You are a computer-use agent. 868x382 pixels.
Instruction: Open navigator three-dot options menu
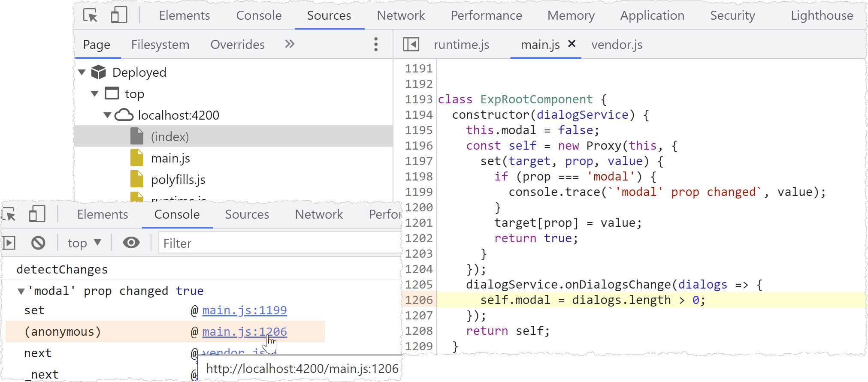click(x=376, y=44)
